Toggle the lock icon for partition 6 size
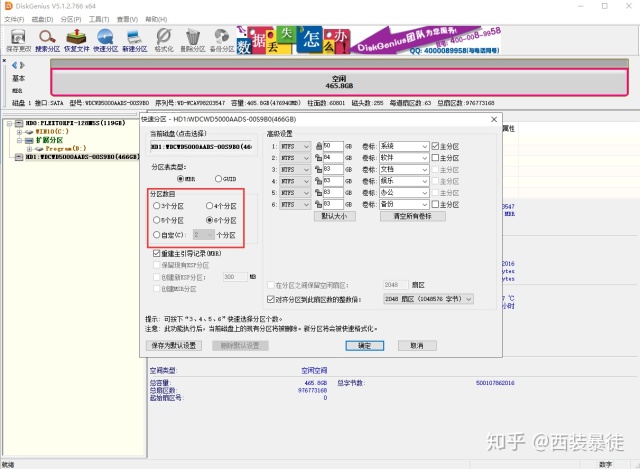Image resolution: width=640 pixels, height=469 pixels. pyautogui.click(x=319, y=204)
